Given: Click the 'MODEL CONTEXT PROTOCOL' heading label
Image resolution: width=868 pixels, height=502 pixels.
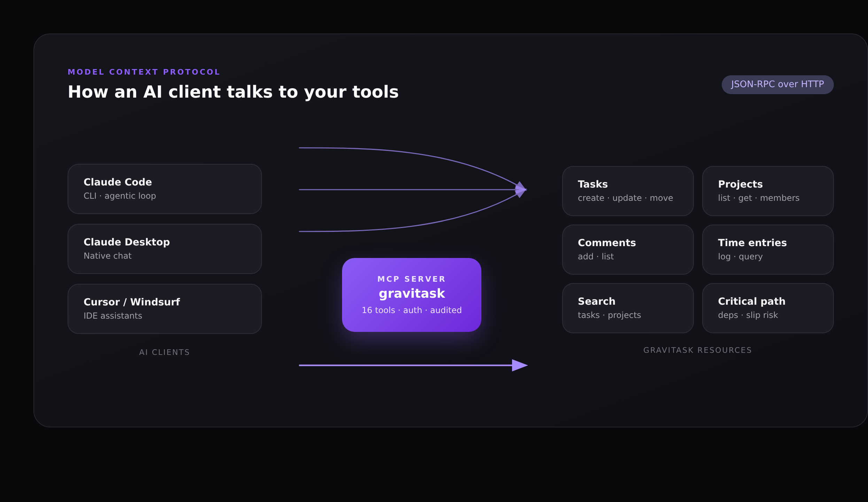Looking at the screenshot, I should coord(144,72).
